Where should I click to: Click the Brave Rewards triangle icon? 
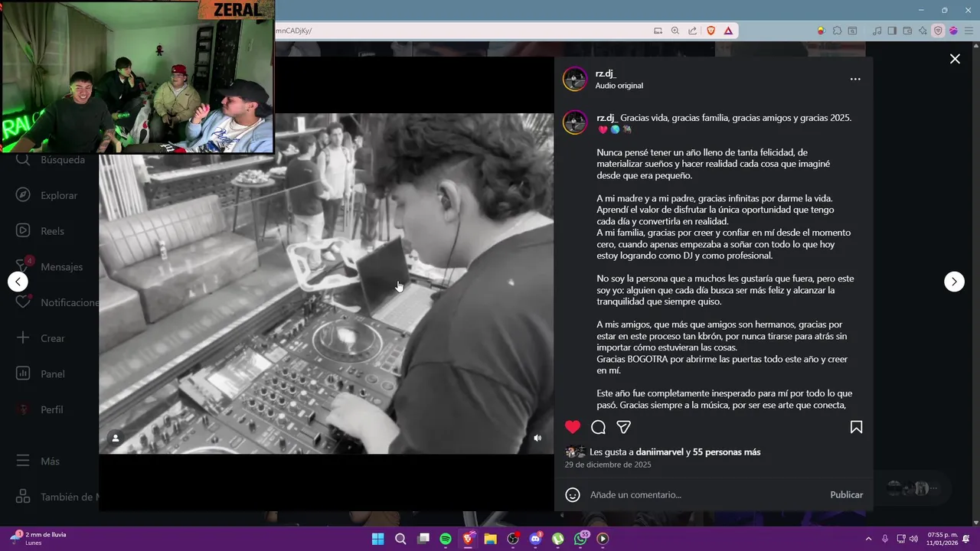(728, 31)
